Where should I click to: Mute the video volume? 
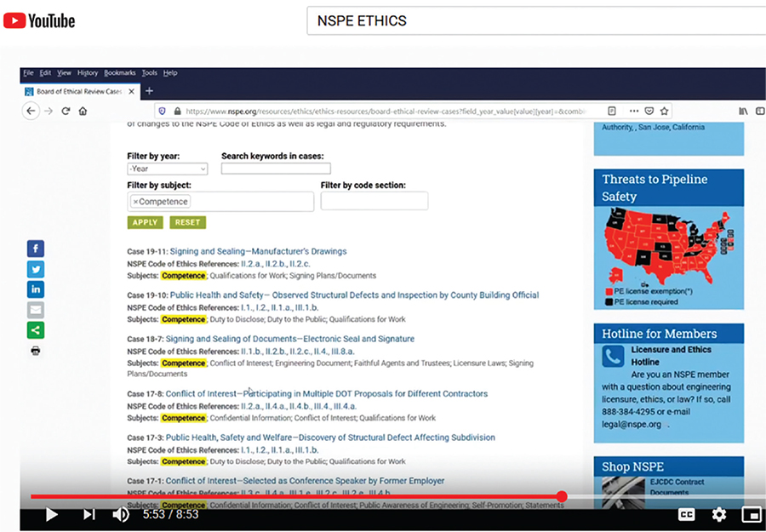pyautogui.click(x=121, y=514)
